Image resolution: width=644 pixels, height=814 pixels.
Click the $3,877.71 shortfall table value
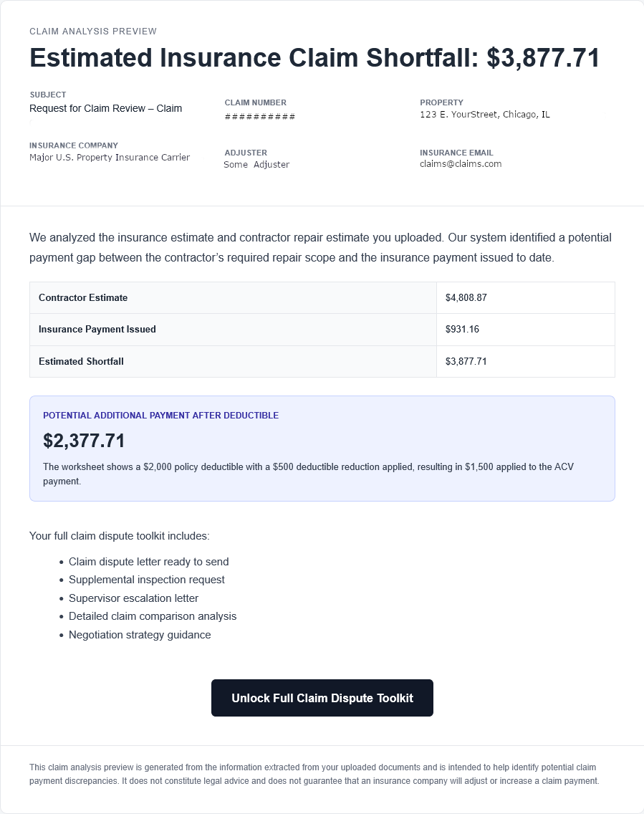466,361
